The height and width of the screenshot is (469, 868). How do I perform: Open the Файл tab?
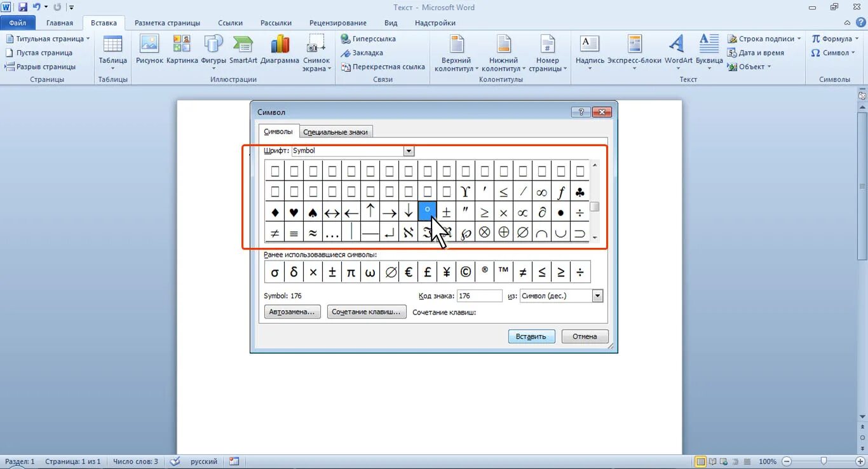coord(18,22)
